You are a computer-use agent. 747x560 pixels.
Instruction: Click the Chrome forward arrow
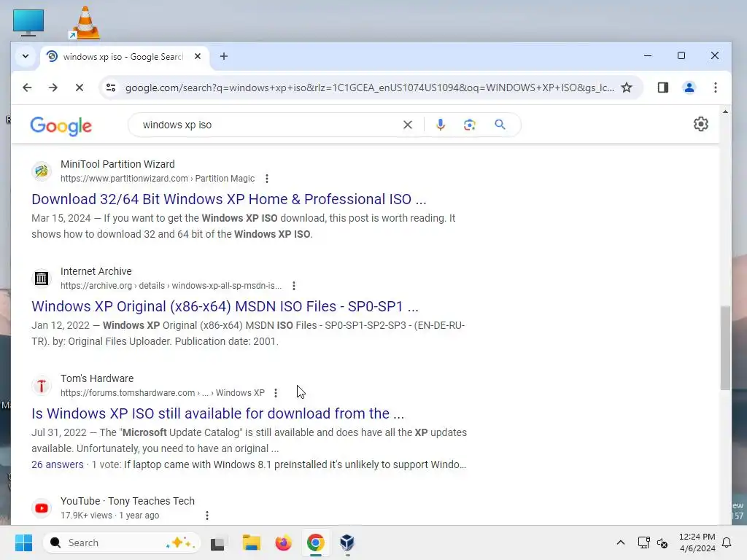coord(53,87)
